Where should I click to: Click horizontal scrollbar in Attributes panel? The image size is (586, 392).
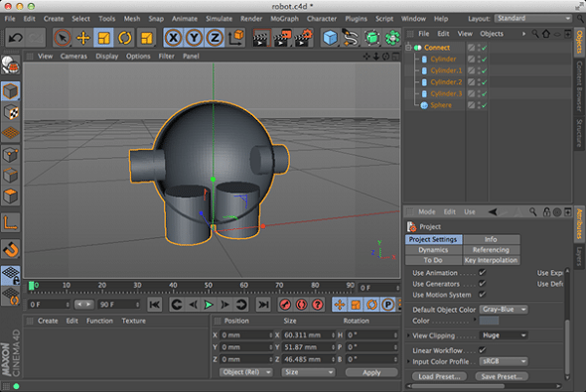tap(458, 386)
